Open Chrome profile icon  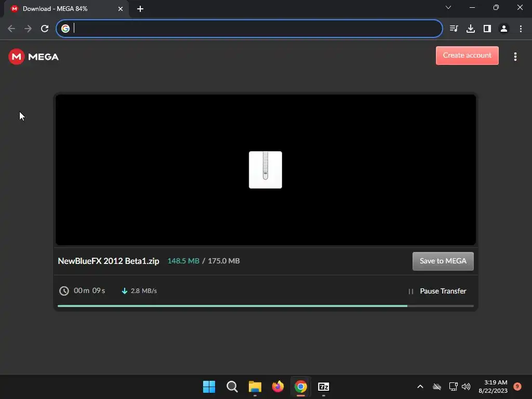pos(504,29)
